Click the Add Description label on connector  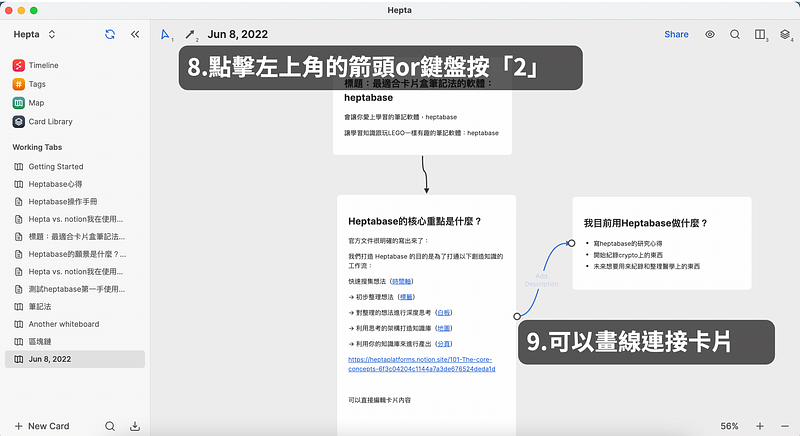(541, 280)
